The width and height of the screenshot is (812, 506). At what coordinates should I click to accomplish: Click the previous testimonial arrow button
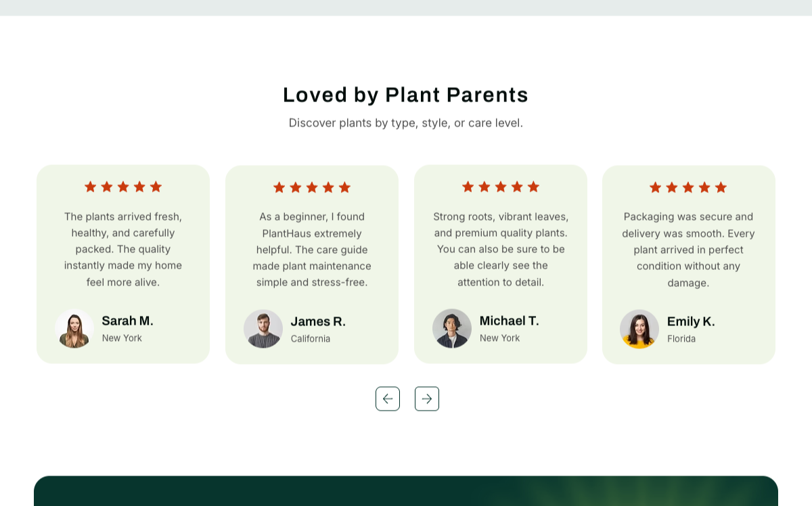coord(388,398)
